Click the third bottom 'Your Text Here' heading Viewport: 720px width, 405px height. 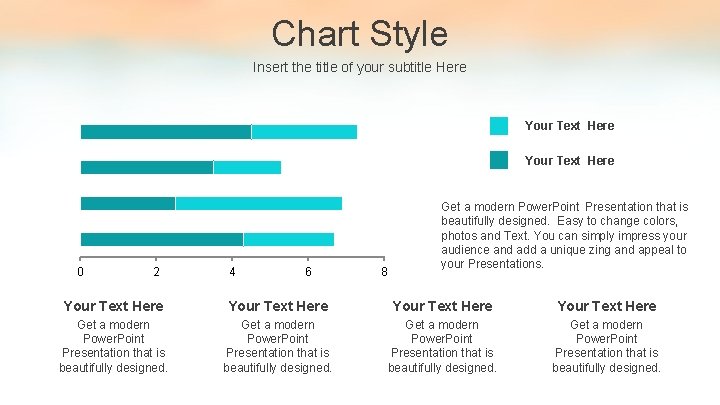point(442,306)
